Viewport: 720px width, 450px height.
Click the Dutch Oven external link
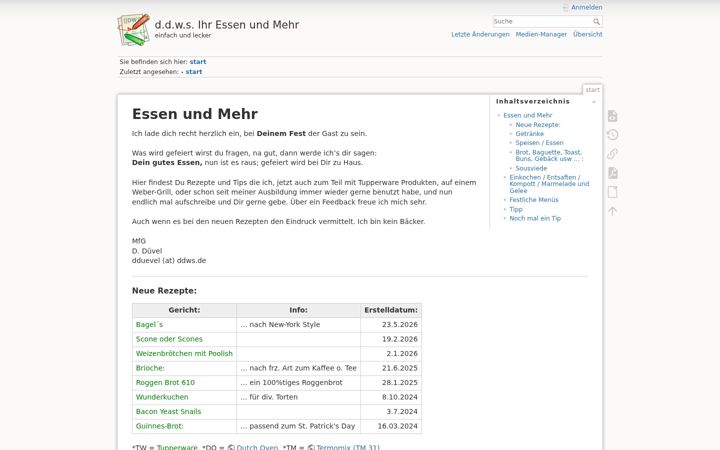[257, 447]
